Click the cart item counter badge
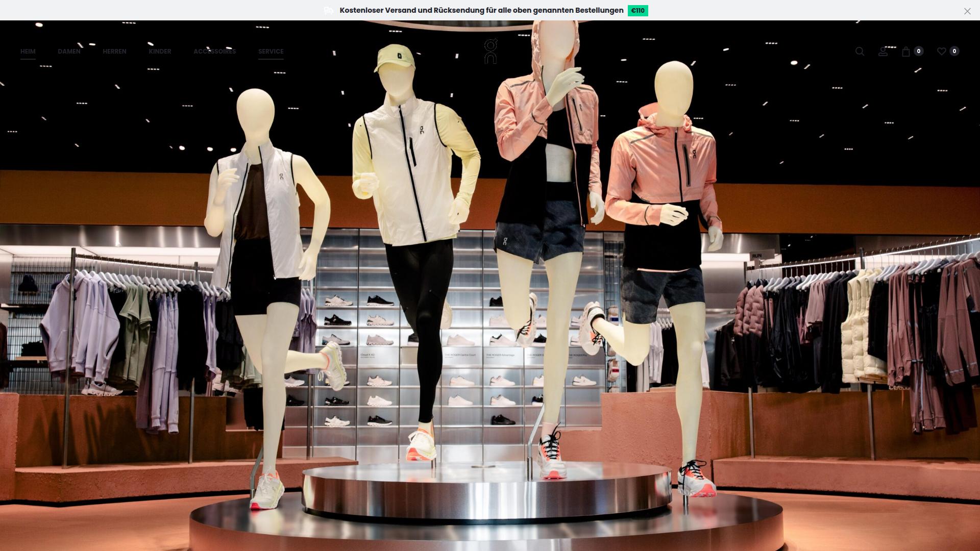 (919, 51)
